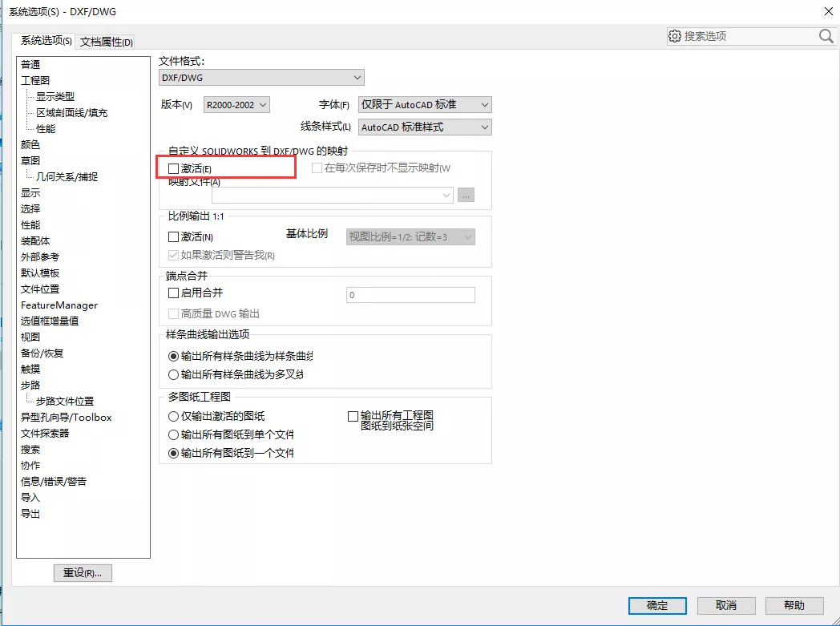The image size is (840, 626).
Task: Click the browse "..." button for 映射文件
Action: coord(466,194)
